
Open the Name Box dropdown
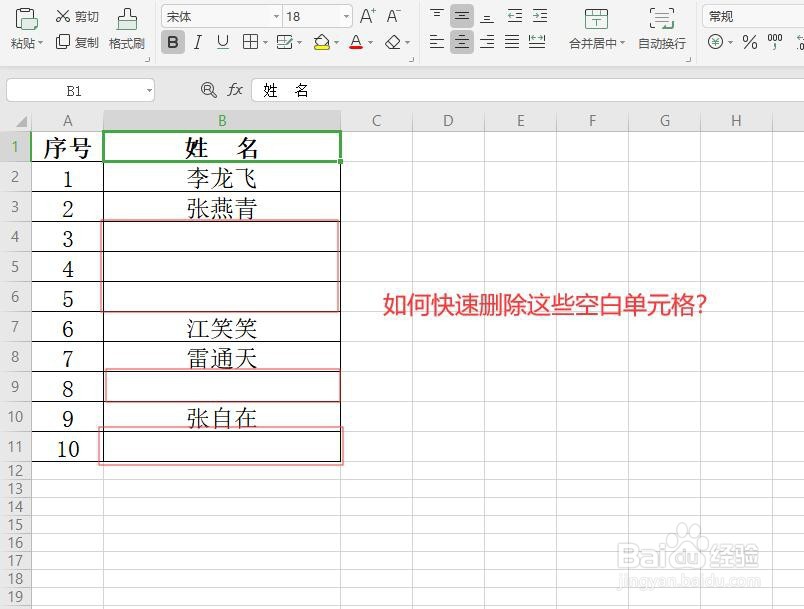[x=148, y=90]
